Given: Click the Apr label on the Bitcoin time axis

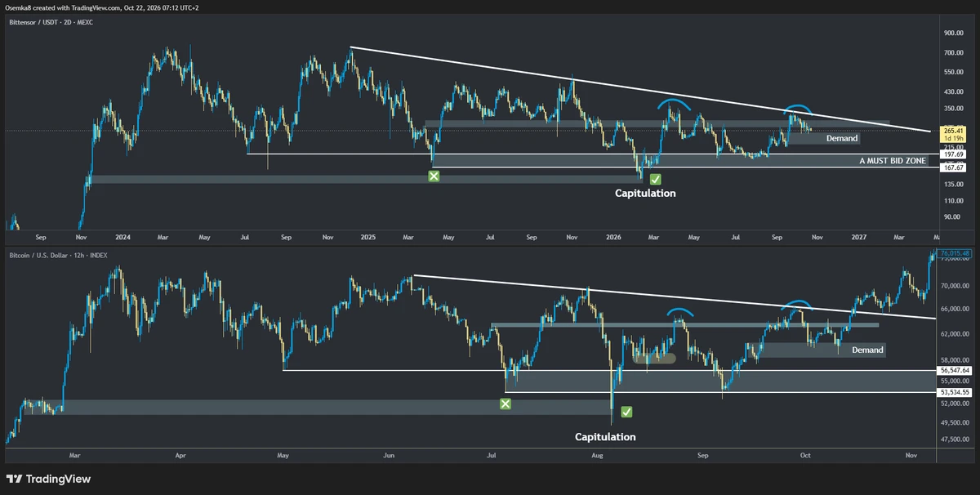Looking at the screenshot, I should (x=180, y=454).
